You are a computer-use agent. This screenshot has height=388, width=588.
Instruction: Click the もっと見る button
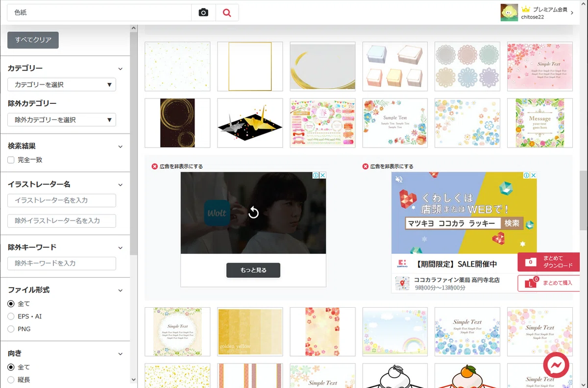[x=253, y=270]
